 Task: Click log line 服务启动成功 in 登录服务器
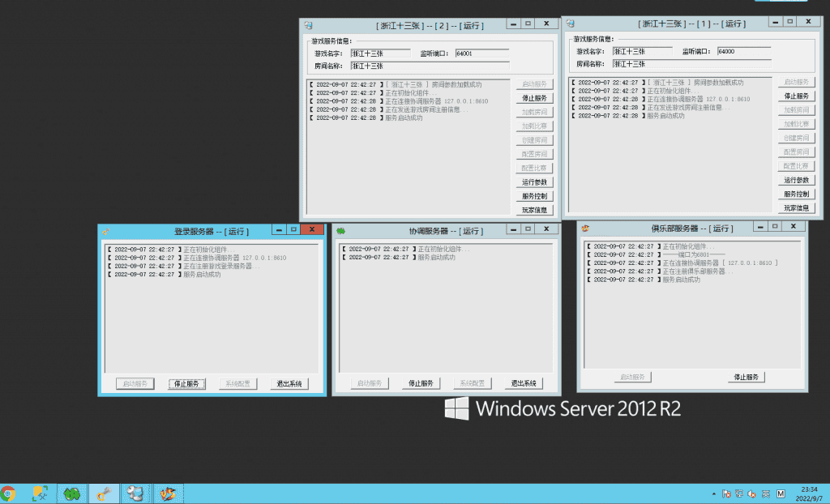[164, 275]
